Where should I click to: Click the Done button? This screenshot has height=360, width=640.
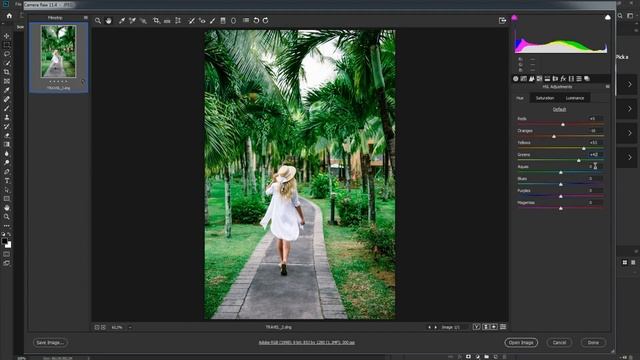pos(593,342)
